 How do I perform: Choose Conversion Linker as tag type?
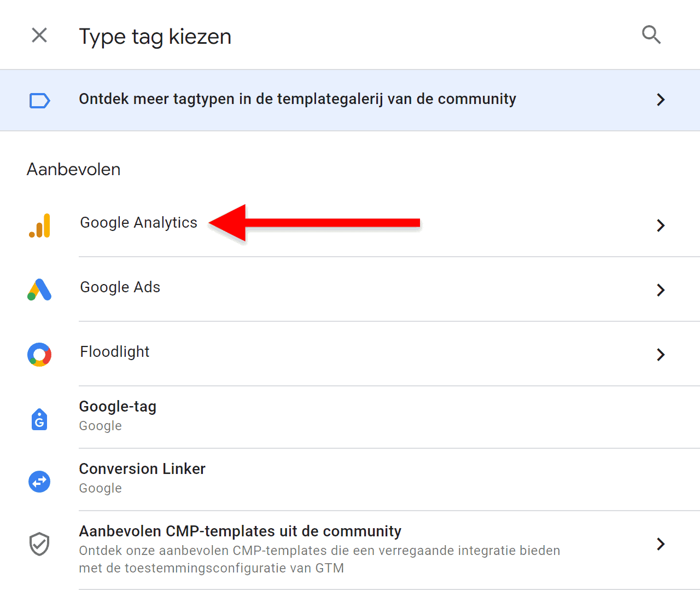pyautogui.click(x=142, y=468)
